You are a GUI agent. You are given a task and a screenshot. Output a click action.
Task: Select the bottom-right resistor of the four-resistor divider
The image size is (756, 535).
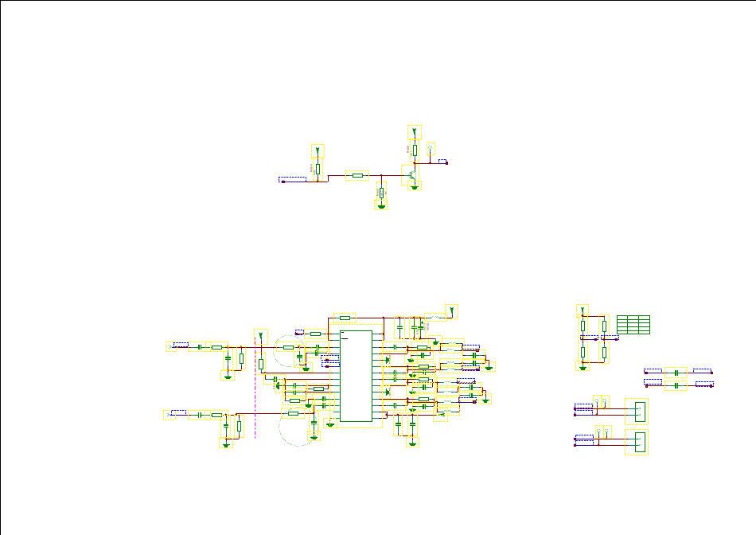pyautogui.click(x=604, y=353)
